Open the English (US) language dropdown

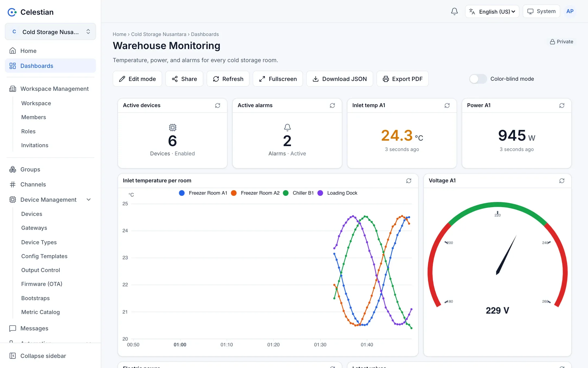coord(492,11)
